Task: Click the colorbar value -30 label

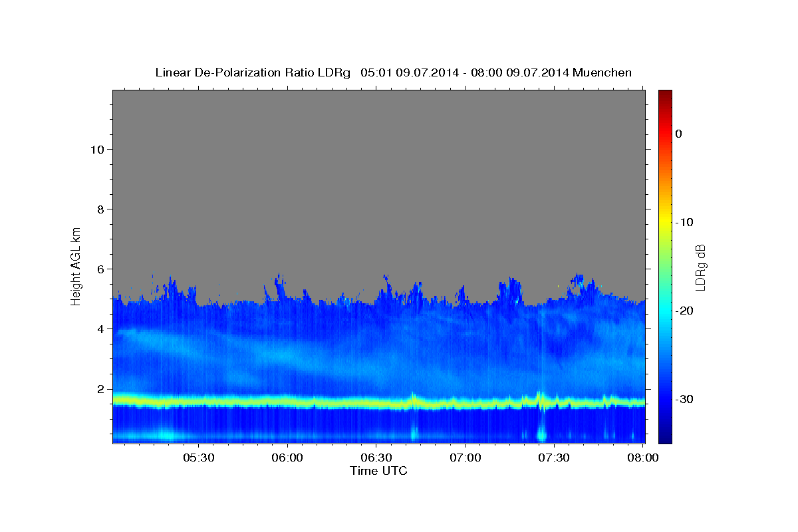Action: point(684,399)
